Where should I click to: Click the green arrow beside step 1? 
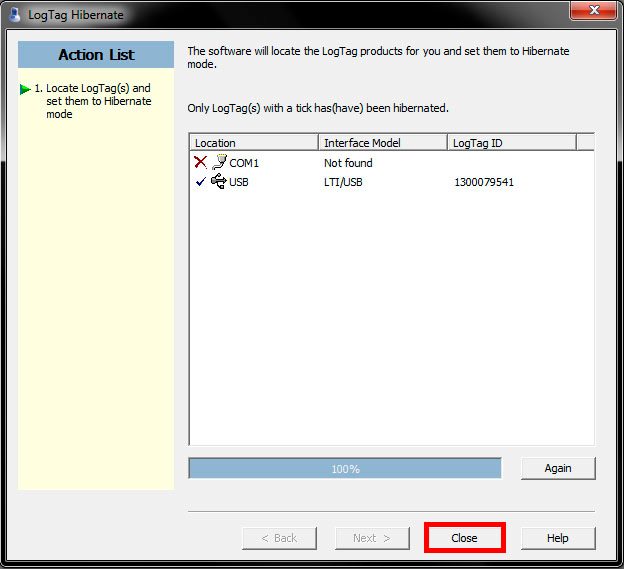click(25, 89)
